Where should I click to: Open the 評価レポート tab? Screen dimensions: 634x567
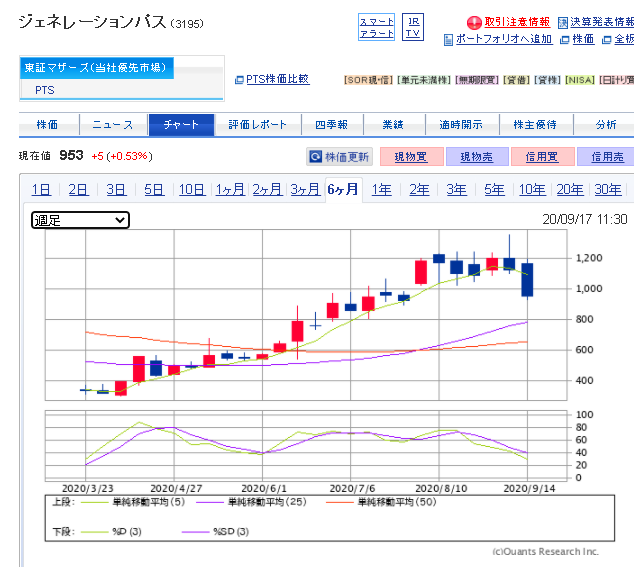pyautogui.click(x=257, y=125)
